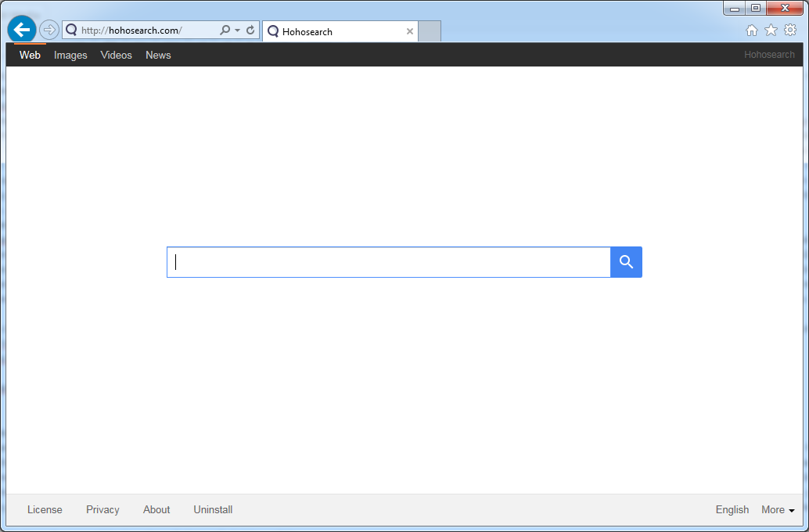809x532 pixels.
Task: Open the tools gear icon
Action: [790, 30]
